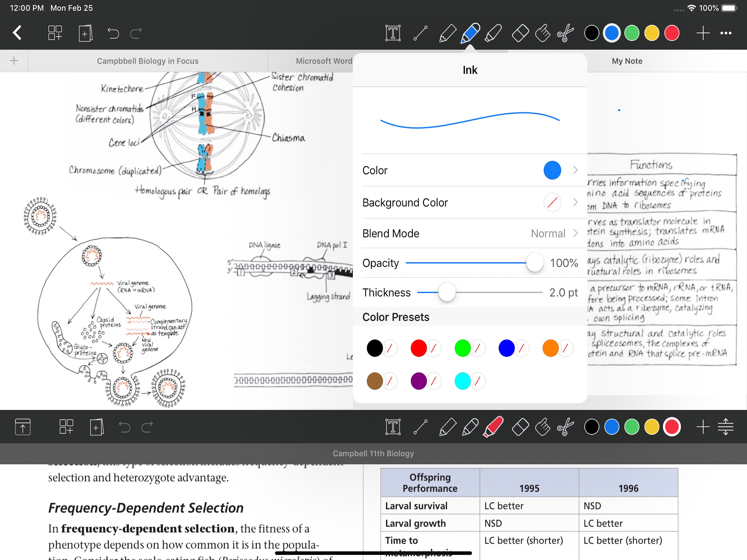This screenshot has height=560, width=747.
Task: Pick yellow color in bottom toolbar
Action: pyautogui.click(x=651, y=427)
